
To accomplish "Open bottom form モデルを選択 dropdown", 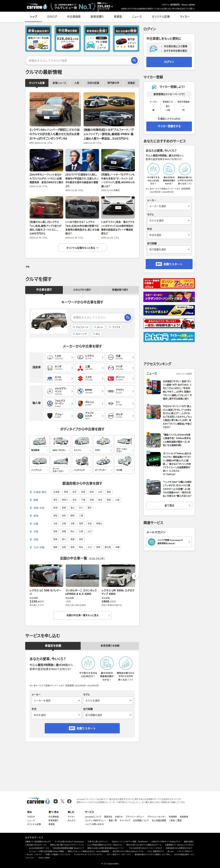I will click(x=108, y=701).
